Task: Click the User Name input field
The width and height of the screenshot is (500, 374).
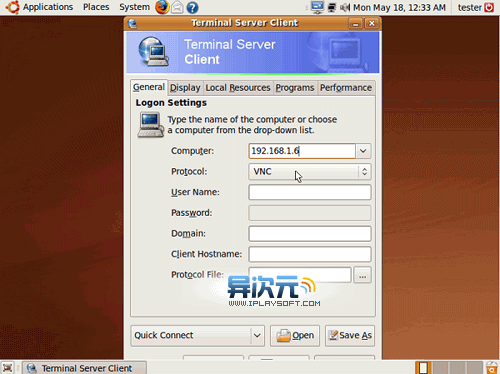Action: [x=310, y=192]
